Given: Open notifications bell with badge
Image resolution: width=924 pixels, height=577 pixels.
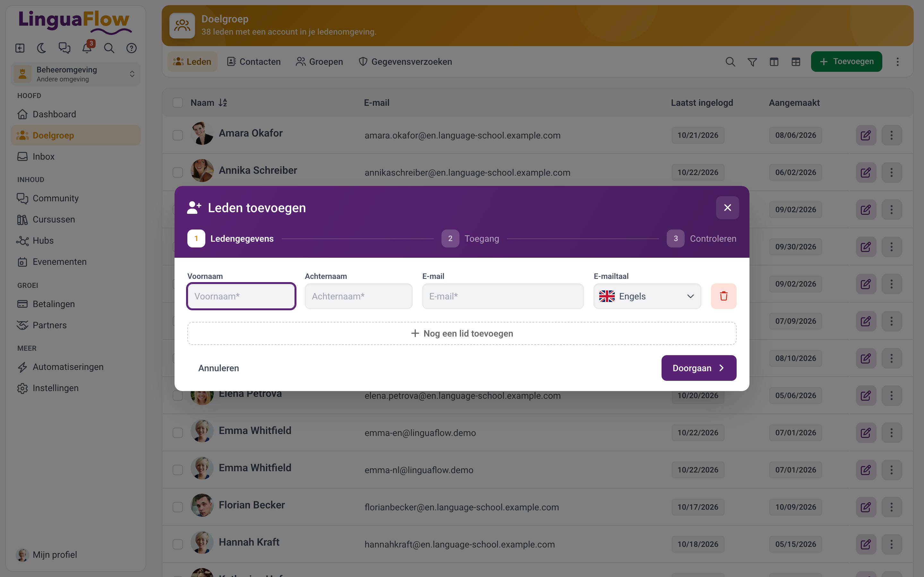Looking at the screenshot, I should coord(87,48).
